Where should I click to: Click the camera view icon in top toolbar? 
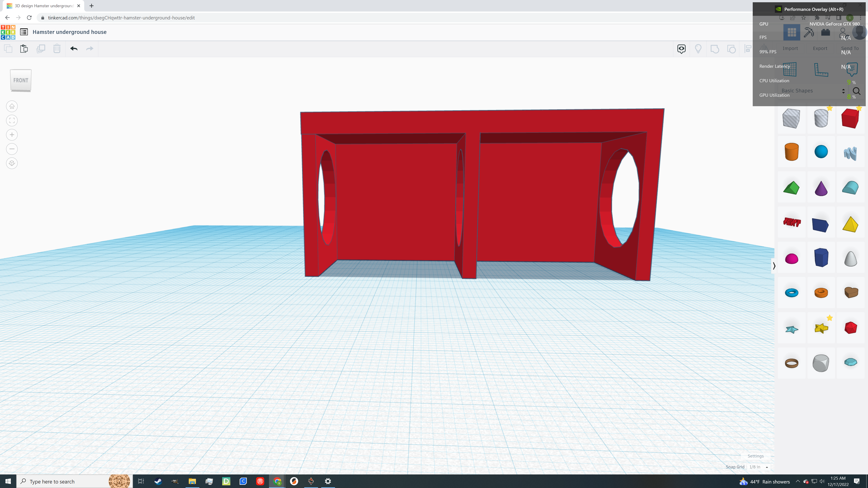681,49
